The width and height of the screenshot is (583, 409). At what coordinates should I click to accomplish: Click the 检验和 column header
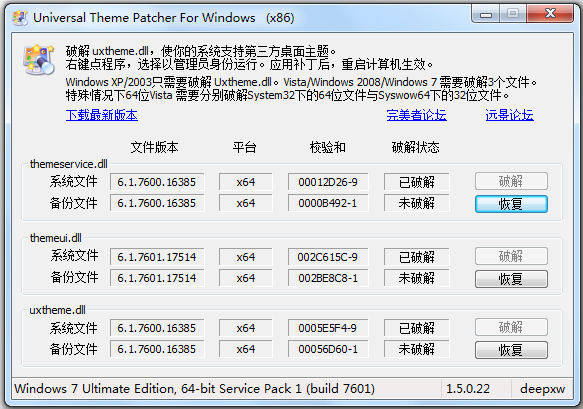328,147
